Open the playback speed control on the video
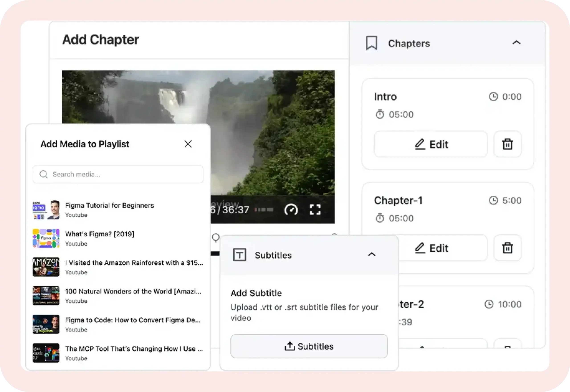Screen dimensions: 570x392 [x=291, y=210]
